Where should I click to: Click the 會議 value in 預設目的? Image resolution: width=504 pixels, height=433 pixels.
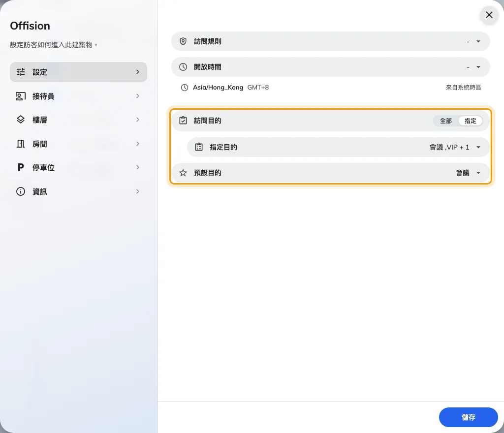point(463,173)
